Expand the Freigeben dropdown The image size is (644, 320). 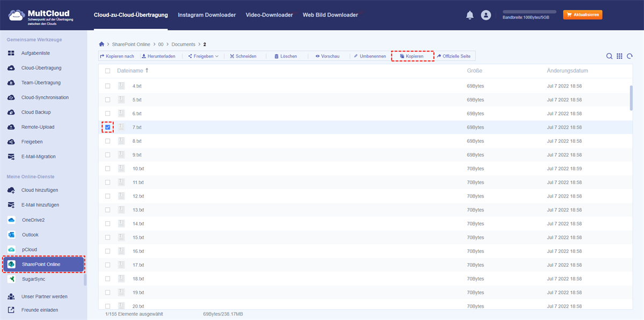203,56
